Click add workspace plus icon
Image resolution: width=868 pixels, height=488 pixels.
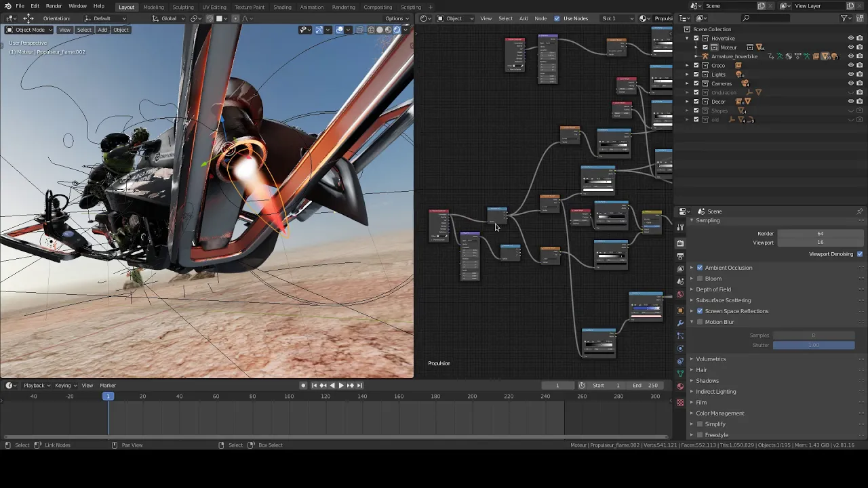(430, 7)
